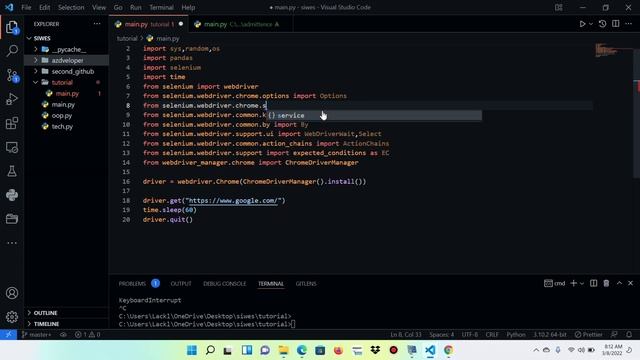Split the terminal panel

[593, 283]
